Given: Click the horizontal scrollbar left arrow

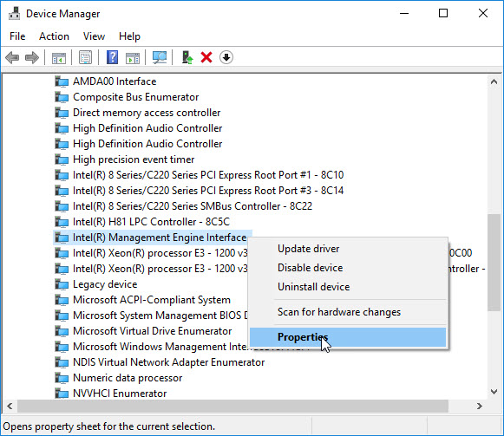Looking at the screenshot, I should (x=10, y=407).
